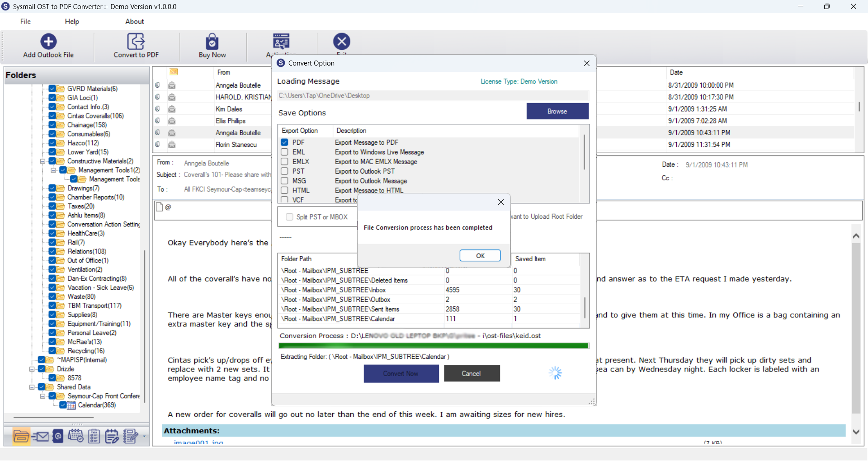Screen dimensions: 868x461
Task: Open the calendar view icon in bottom bar
Action: tap(75, 436)
